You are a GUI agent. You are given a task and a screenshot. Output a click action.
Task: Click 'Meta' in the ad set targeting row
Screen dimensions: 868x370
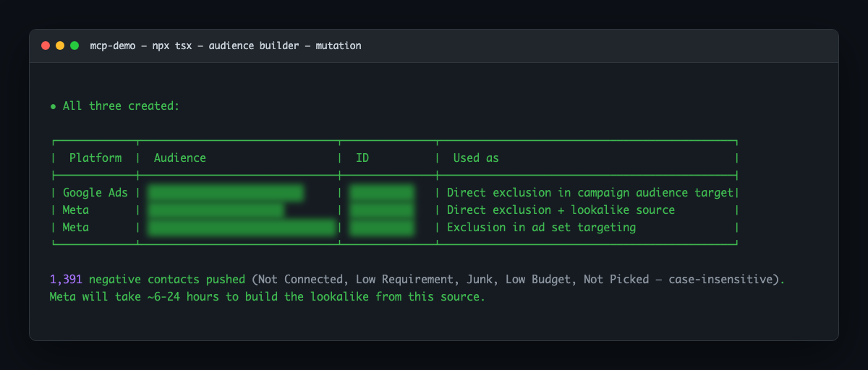coord(76,227)
